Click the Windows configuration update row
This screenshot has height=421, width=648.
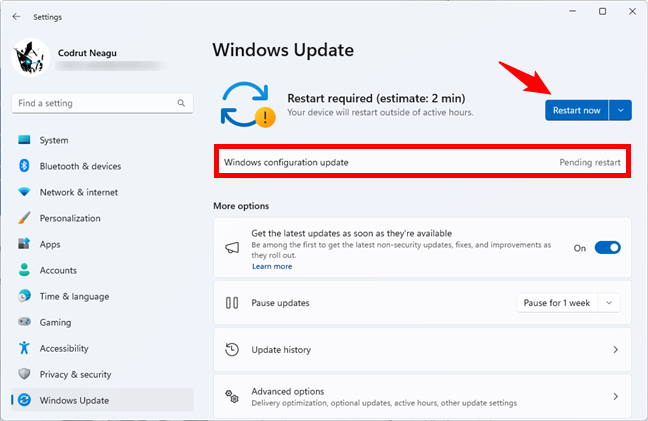[422, 162]
